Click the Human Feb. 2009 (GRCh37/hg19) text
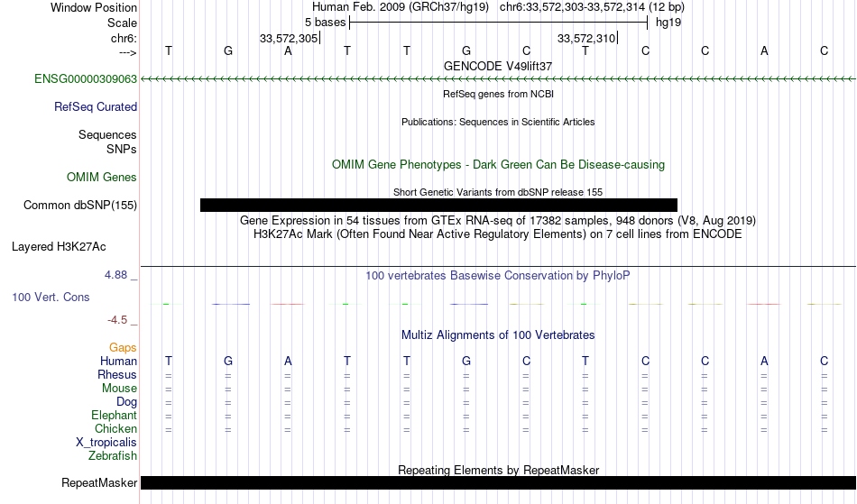Viewport: 857px width, 504px height. [400, 7]
